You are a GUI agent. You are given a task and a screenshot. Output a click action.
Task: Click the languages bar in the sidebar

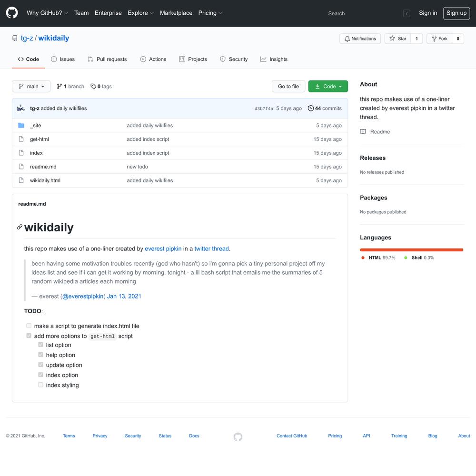click(x=412, y=250)
